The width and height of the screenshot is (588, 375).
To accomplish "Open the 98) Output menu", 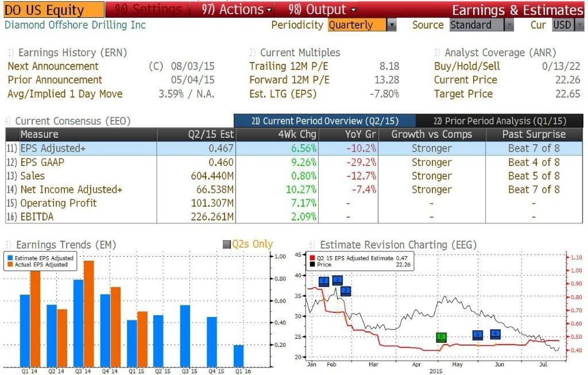I will [322, 9].
